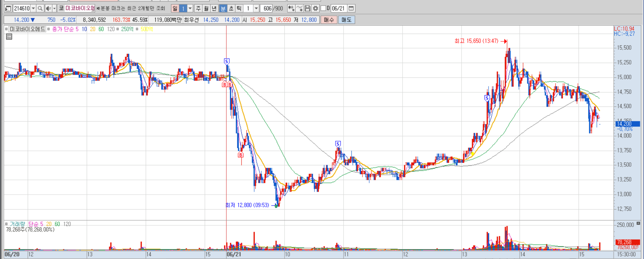Click the speaker sound icon
The height and width of the screenshot is (259, 644).
pos(49,8)
